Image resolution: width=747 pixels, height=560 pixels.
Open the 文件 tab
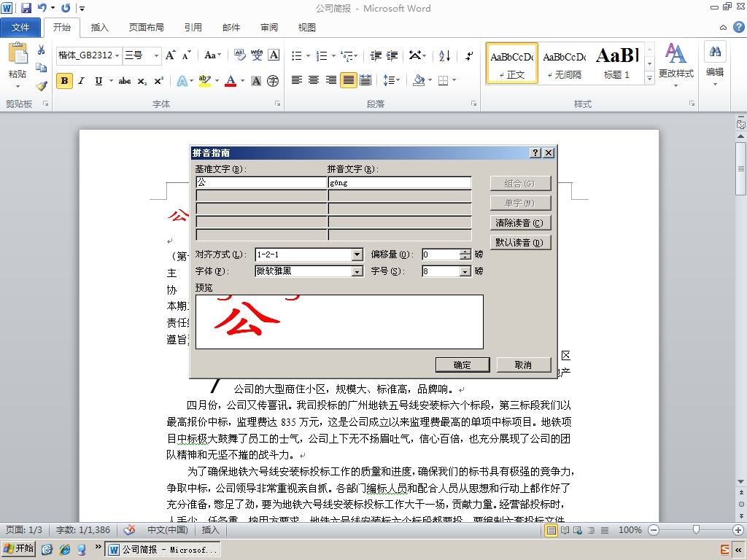tap(20, 27)
